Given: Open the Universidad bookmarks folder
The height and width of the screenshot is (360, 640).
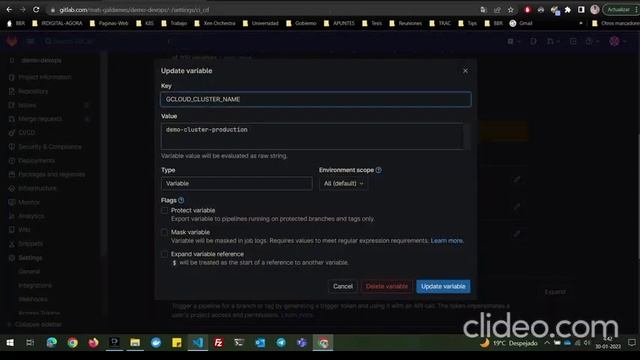Looking at the screenshot, I should coord(260,23).
